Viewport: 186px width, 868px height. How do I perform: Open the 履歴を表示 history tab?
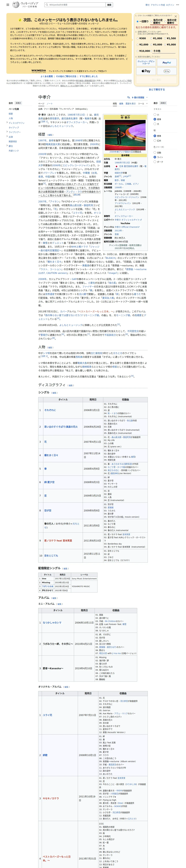coord(131,103)
